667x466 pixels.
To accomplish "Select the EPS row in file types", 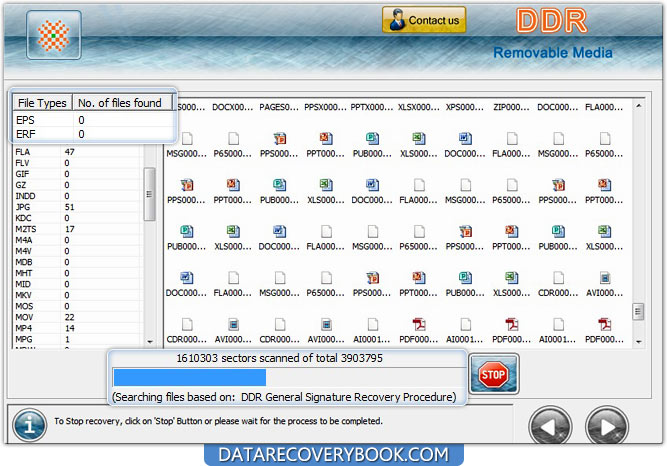I will 93,120.
